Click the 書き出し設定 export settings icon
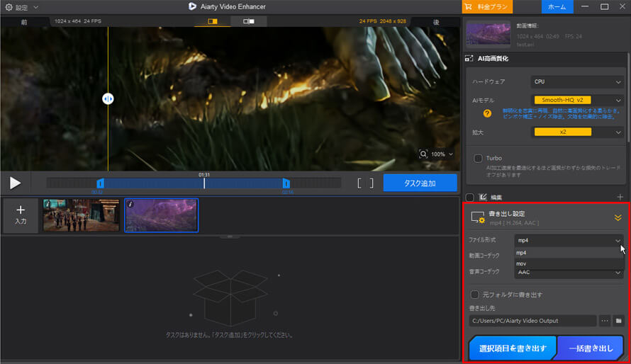The height and width of the screenshot is (364, 631). pyautogui.click(x=478, y=217)
